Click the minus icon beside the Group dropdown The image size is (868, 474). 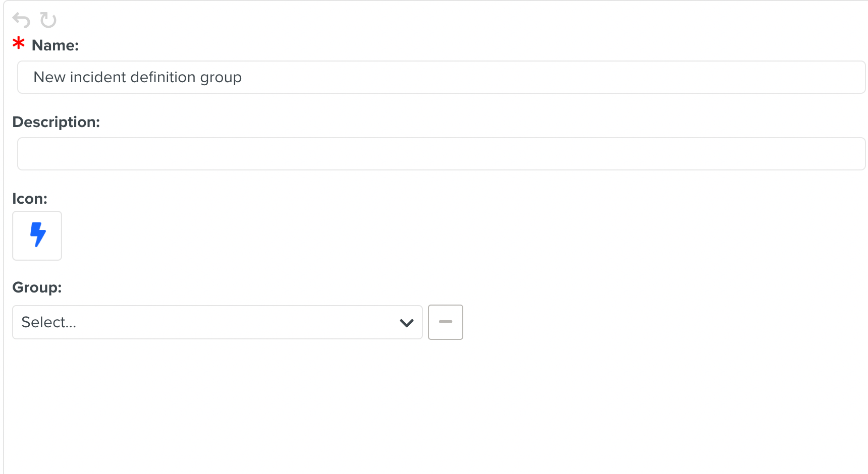click(446, 322)
